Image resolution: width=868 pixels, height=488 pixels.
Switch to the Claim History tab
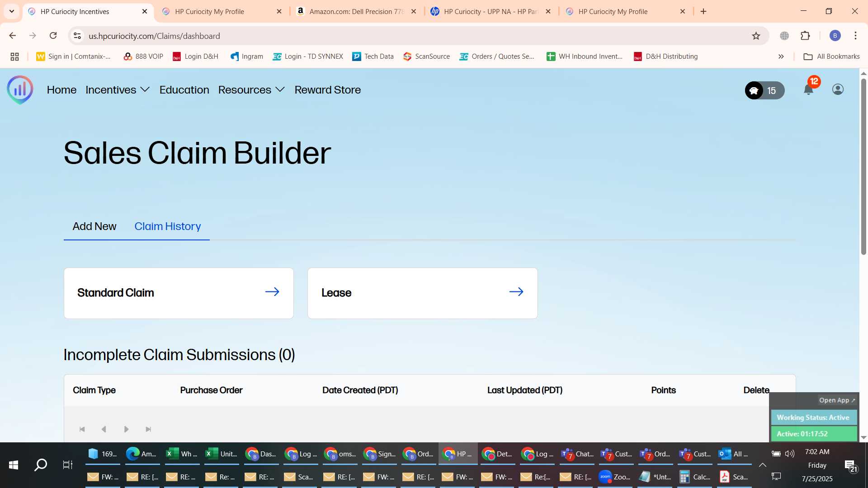click(x=168, y=226)
